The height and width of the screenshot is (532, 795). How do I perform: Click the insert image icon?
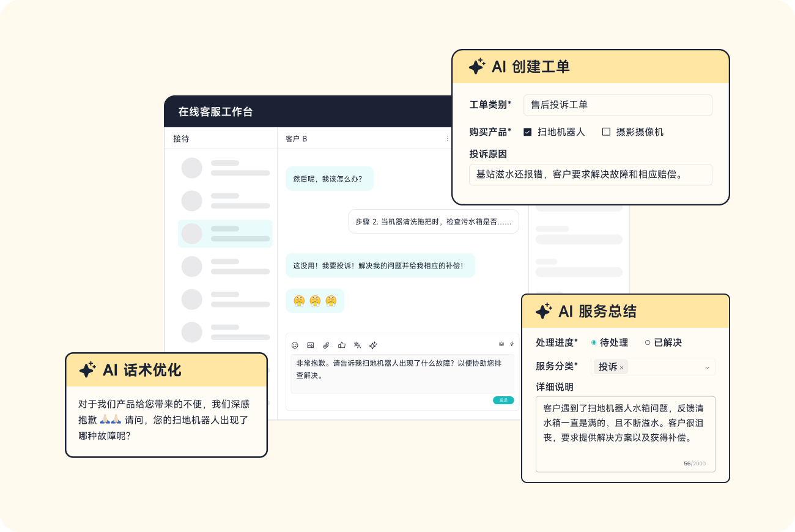pyautogui.click(x=311, y=345)
